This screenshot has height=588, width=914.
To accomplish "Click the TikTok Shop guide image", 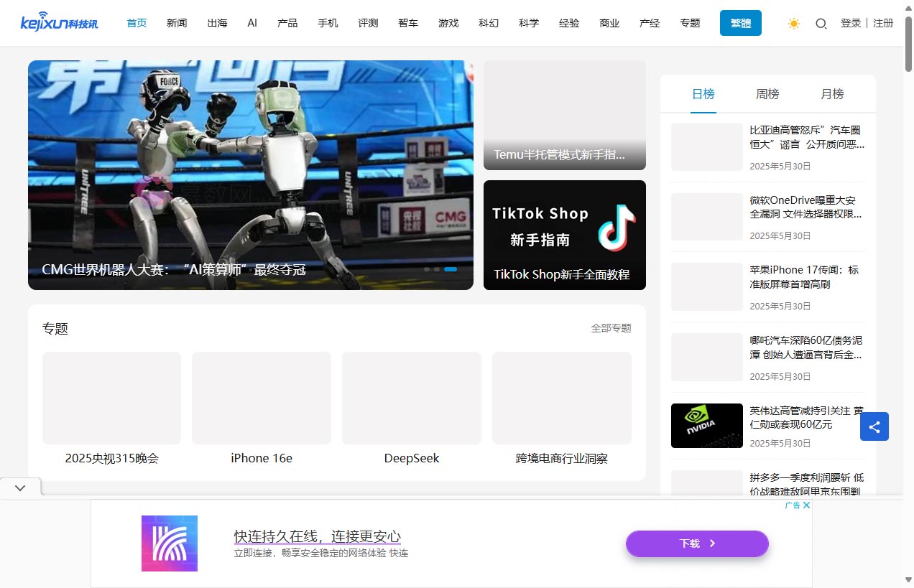I will point(564,235).
